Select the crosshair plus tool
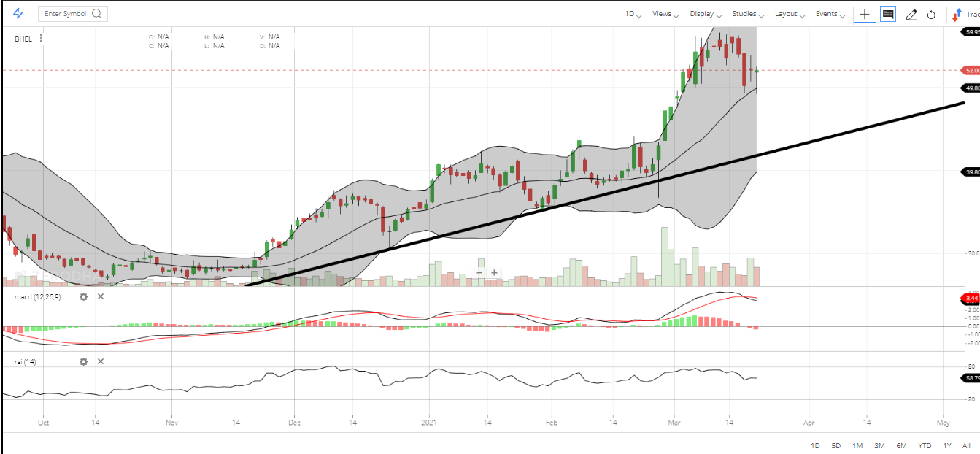Viewport: 980px width, 454px height. 865,14
